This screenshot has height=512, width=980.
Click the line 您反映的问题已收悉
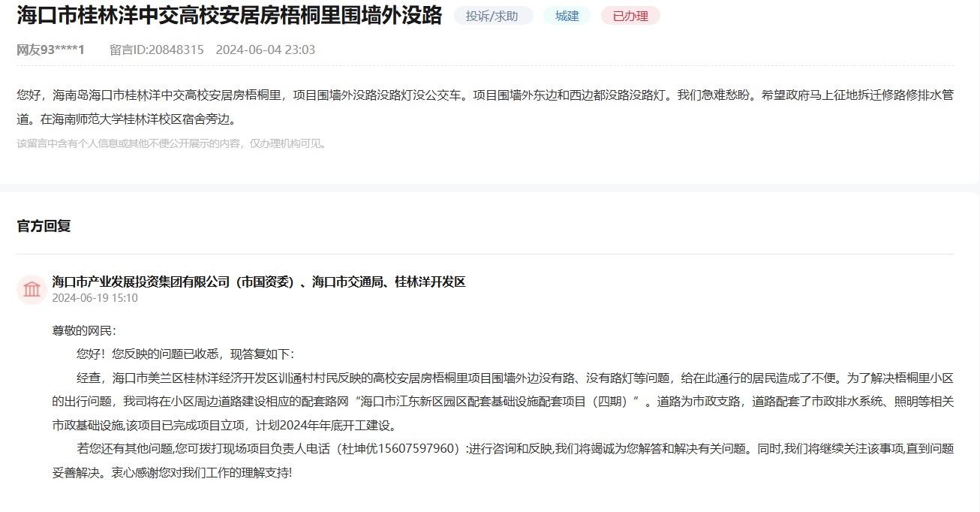(x=185, y=354)
